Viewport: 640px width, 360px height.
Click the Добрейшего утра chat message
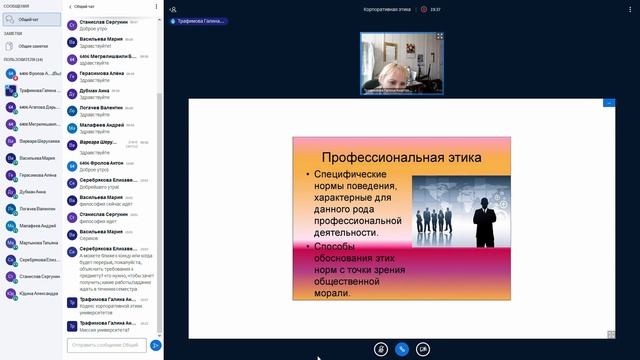coord(99,187)
